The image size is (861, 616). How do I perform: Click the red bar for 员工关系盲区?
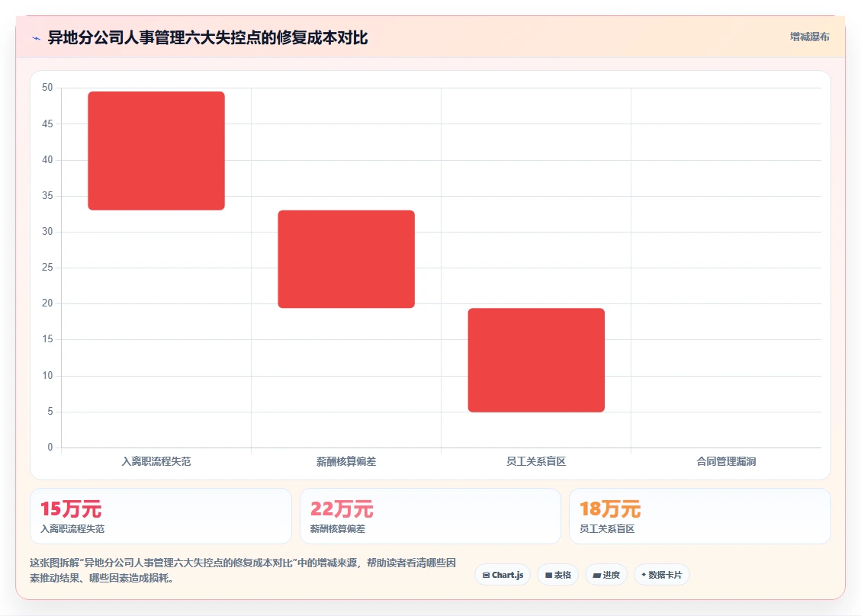pos(536,360)
